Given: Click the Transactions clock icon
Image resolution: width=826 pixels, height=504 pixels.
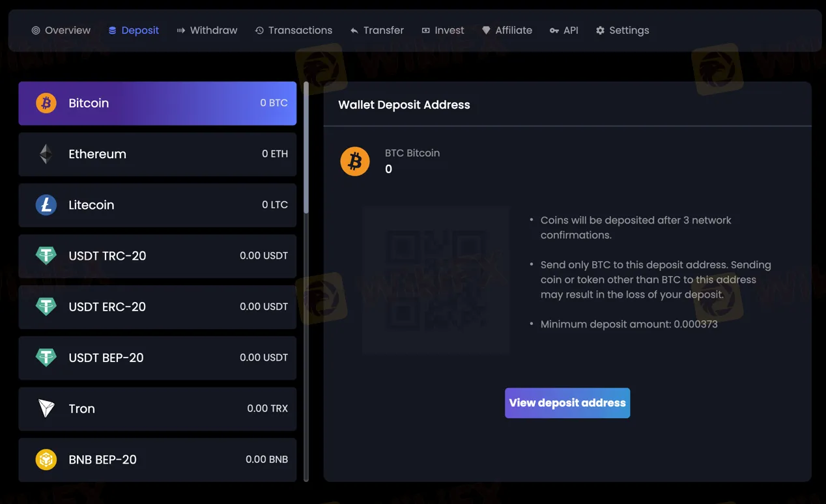Looking at the screenshot, I should tap(259, 30).
